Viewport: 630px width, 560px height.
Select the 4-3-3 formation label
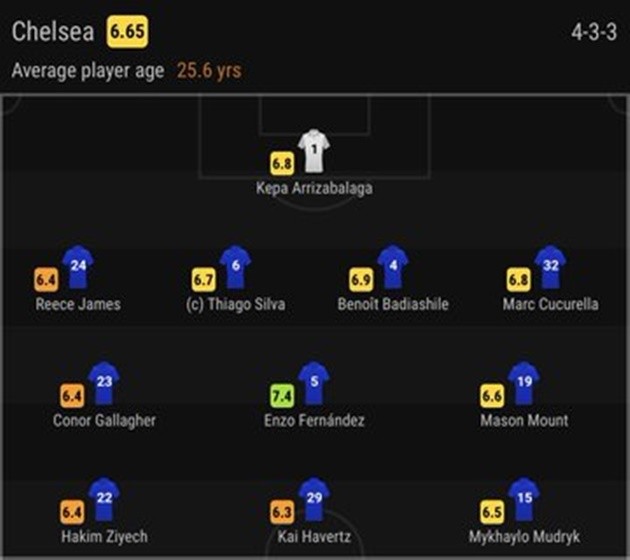pyautogui.click(x=593, y=33)
